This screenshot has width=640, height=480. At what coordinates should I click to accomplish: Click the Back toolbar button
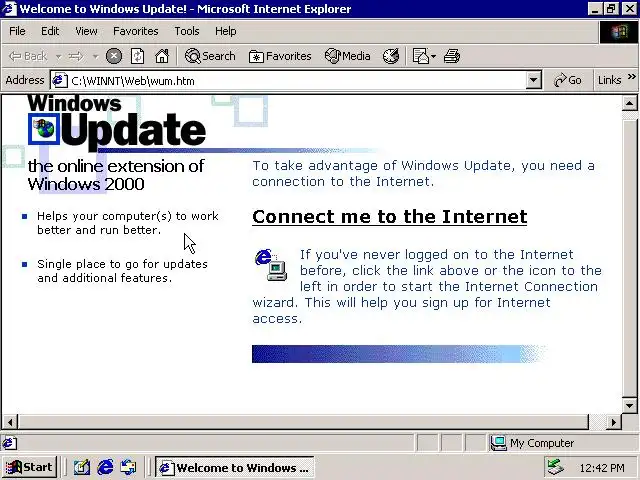point(28,56)
